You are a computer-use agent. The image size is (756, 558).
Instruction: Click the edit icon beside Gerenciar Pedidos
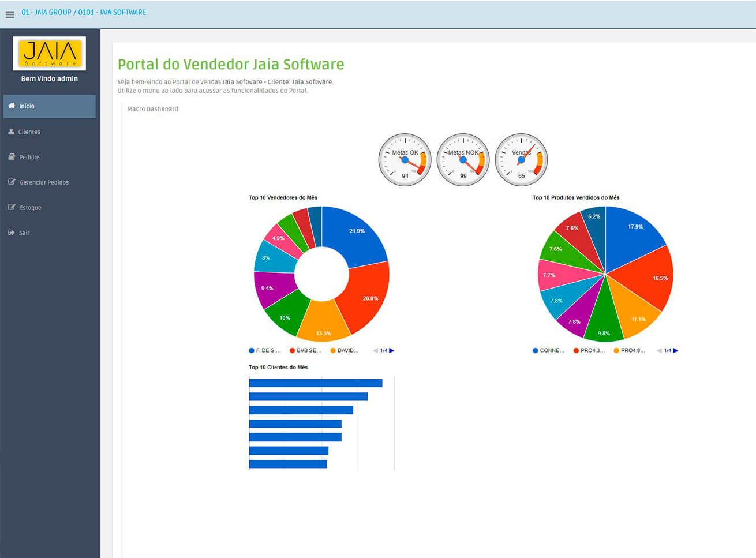(12, 182)
